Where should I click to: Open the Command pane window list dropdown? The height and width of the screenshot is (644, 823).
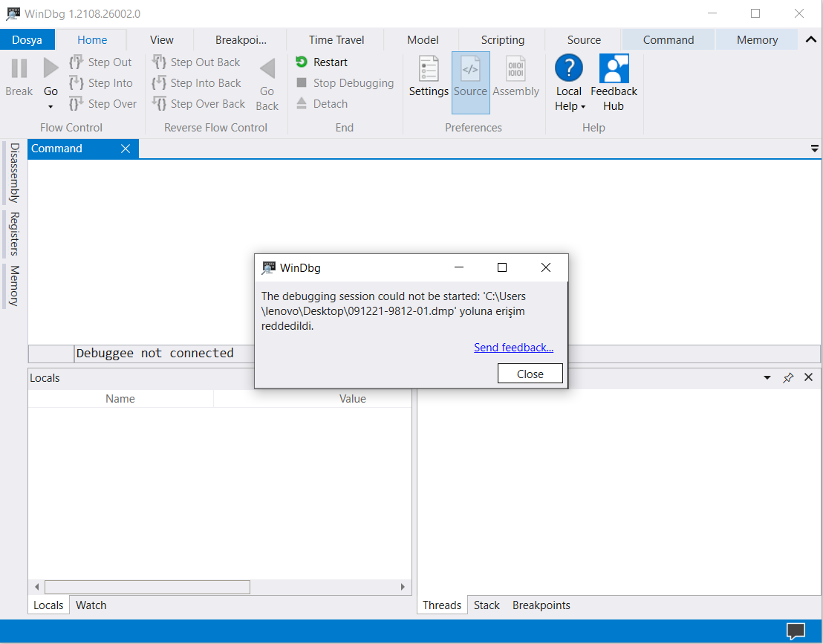(x=815, y=149)
